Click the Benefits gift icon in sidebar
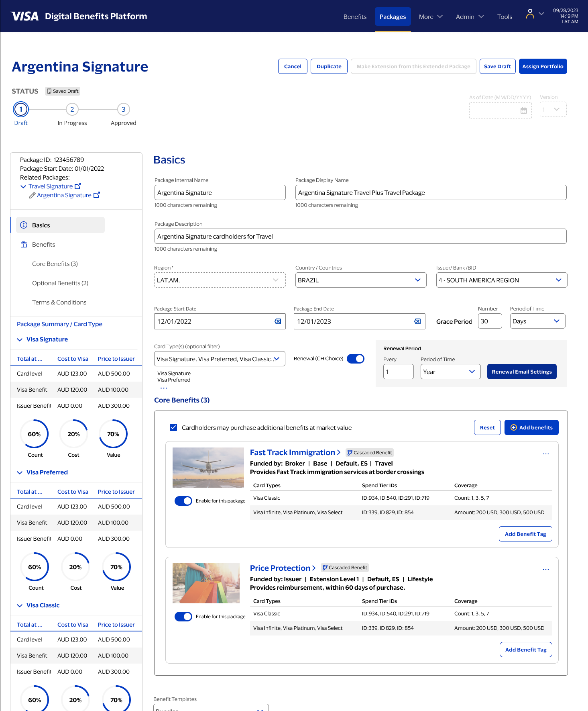The image size is (588, 711). [x=24, y=244]
